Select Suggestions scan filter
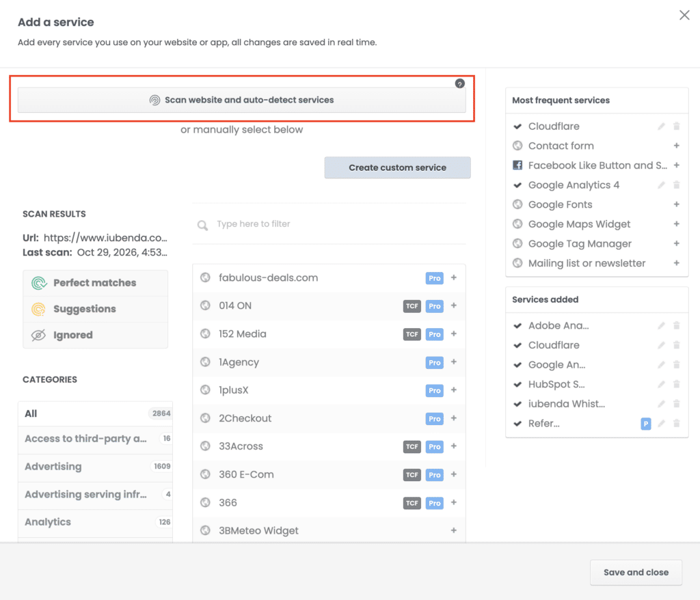The height and width of the screenshot is (600, 700). pyautogui.click(x=96, y=309)
